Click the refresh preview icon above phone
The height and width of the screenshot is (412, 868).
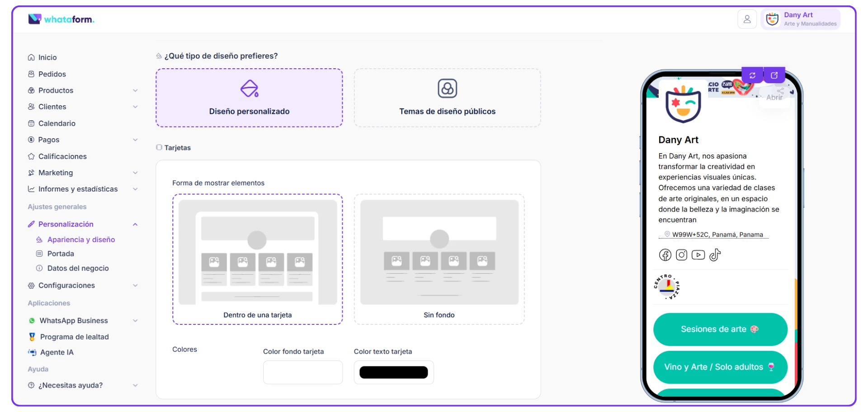(x=752, y=75)
